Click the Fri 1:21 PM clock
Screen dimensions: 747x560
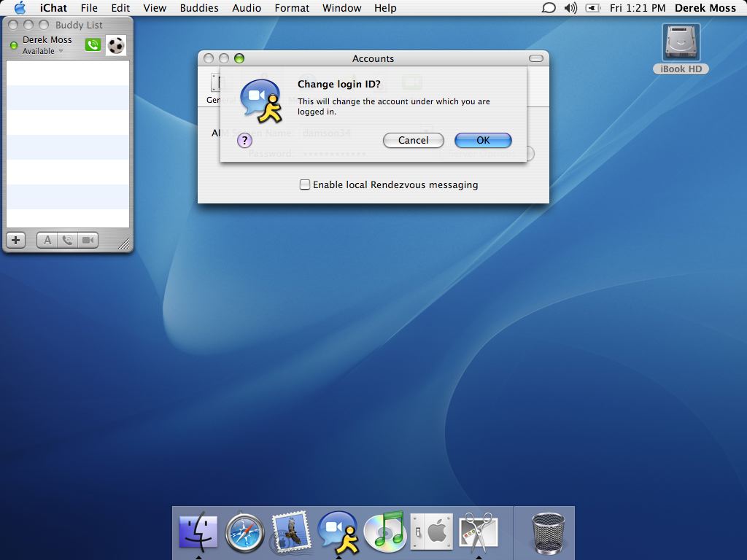point(638,8)
